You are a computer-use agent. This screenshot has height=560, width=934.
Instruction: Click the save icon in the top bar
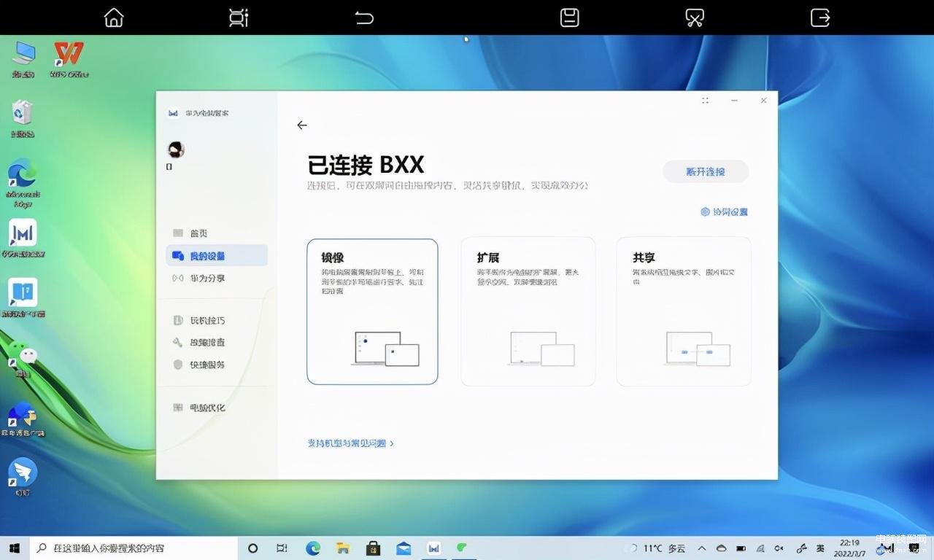[569, 17]
